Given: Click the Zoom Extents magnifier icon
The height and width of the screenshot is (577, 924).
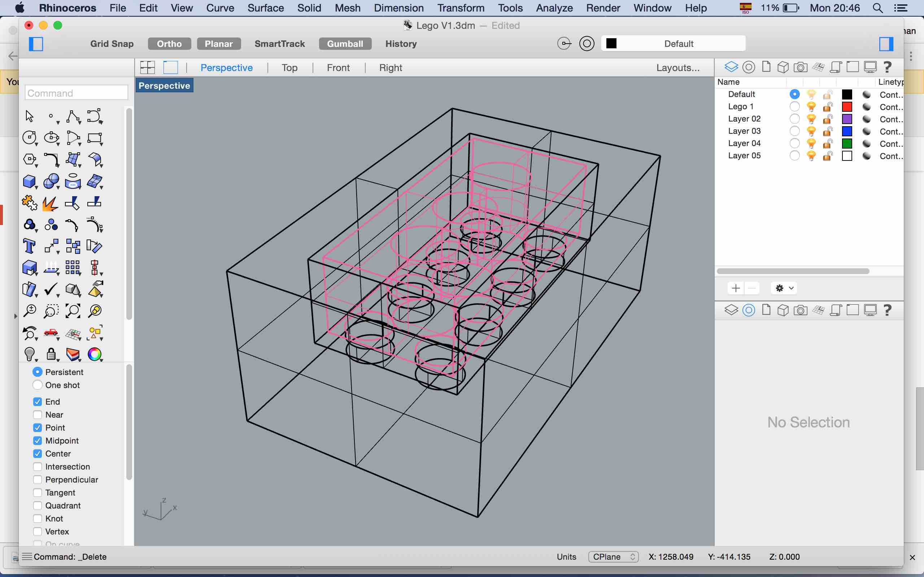Looking at the screenshot, I should (73, 311).
